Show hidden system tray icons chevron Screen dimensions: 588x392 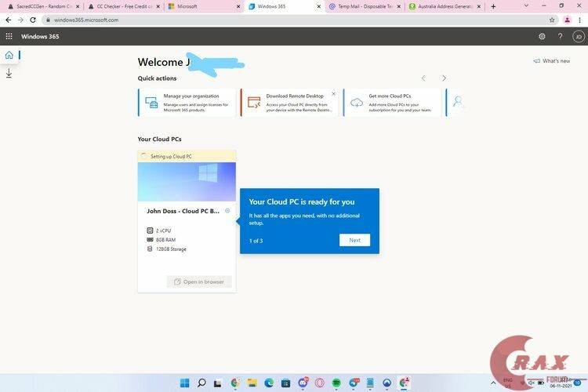[493, 383]
